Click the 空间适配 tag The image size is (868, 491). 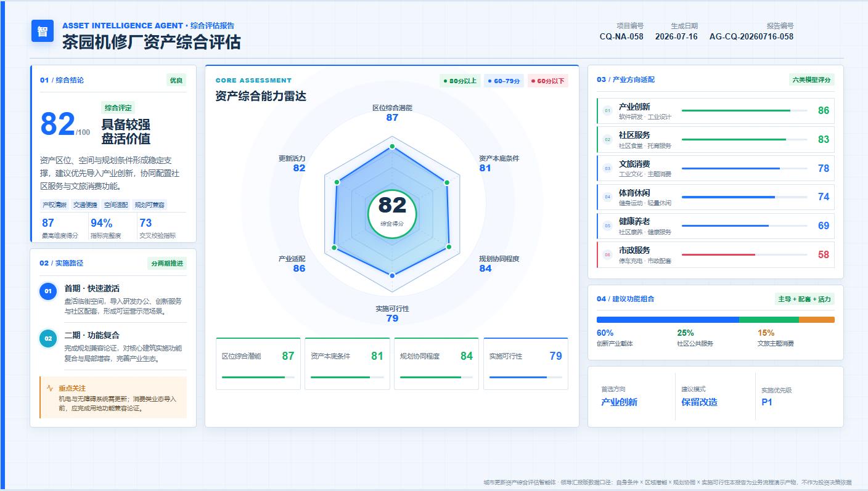pos(116,205)
